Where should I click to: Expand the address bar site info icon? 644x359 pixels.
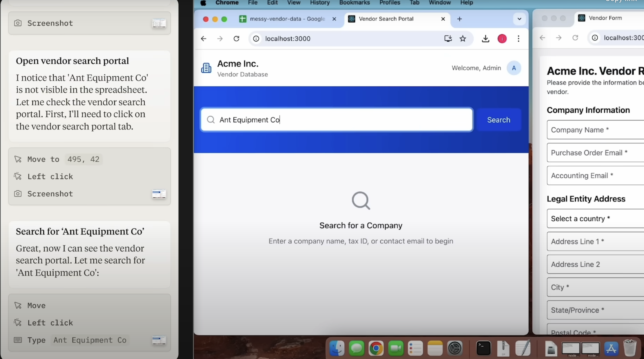point(256,39)
